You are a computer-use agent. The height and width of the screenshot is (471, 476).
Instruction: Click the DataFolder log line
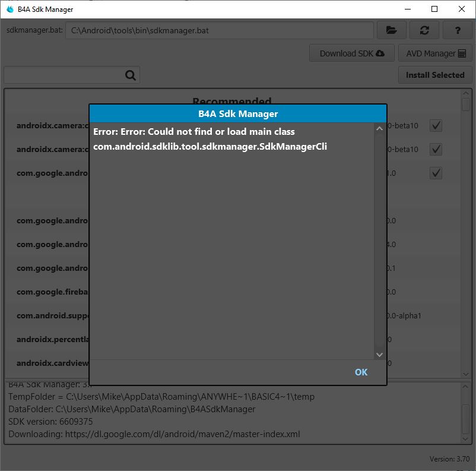coord(132,409)
